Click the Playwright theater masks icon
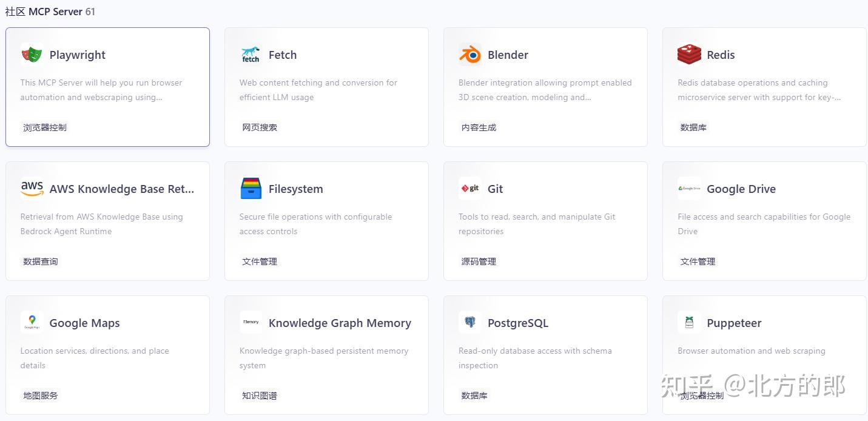The image size is (868, 421). pyautogui.click(x=32, y=55)
